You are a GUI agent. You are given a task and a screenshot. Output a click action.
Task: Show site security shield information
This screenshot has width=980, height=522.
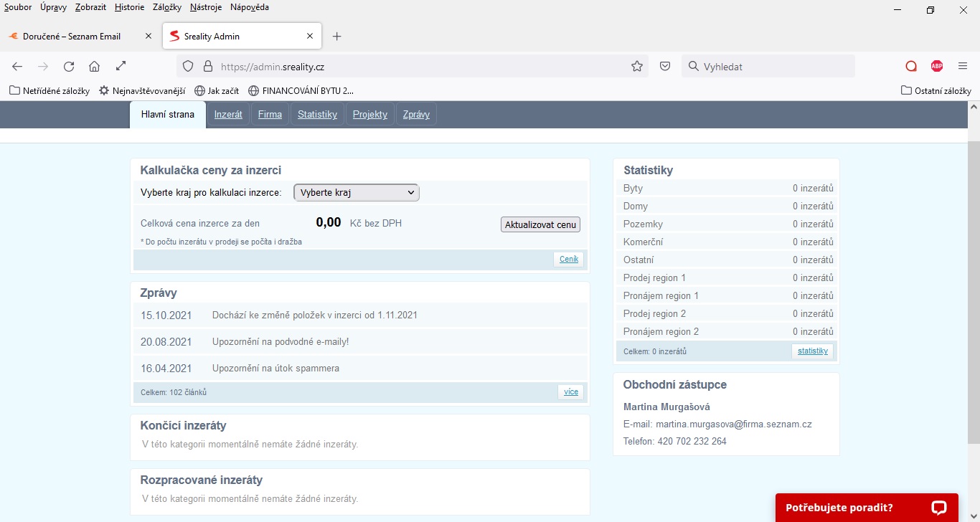(x=188, y=67)
